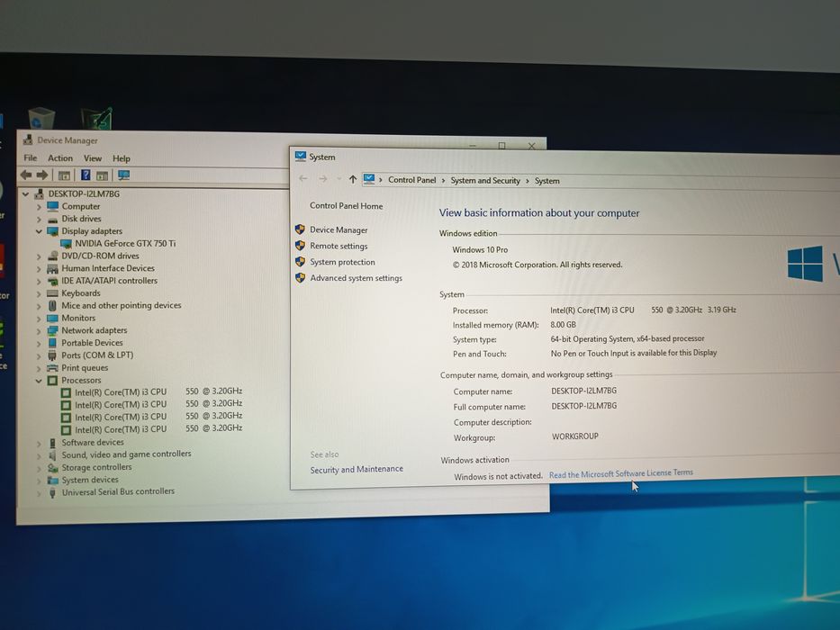Viewport: 840px width, 630px height.
Task: Open the Help menu in Device Manager
Action: [x=121, y=158]
